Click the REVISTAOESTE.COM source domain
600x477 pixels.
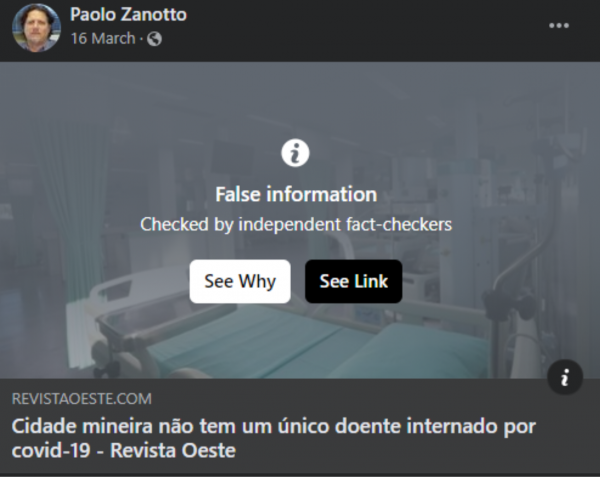pos(82,399)
